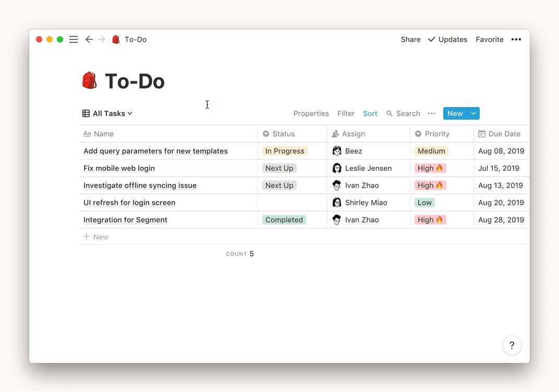Click the red backpack page icon in breadcrumb
The height and width of the screenshot is (392, 559).
pyautogui.click(x=116, y=40)
